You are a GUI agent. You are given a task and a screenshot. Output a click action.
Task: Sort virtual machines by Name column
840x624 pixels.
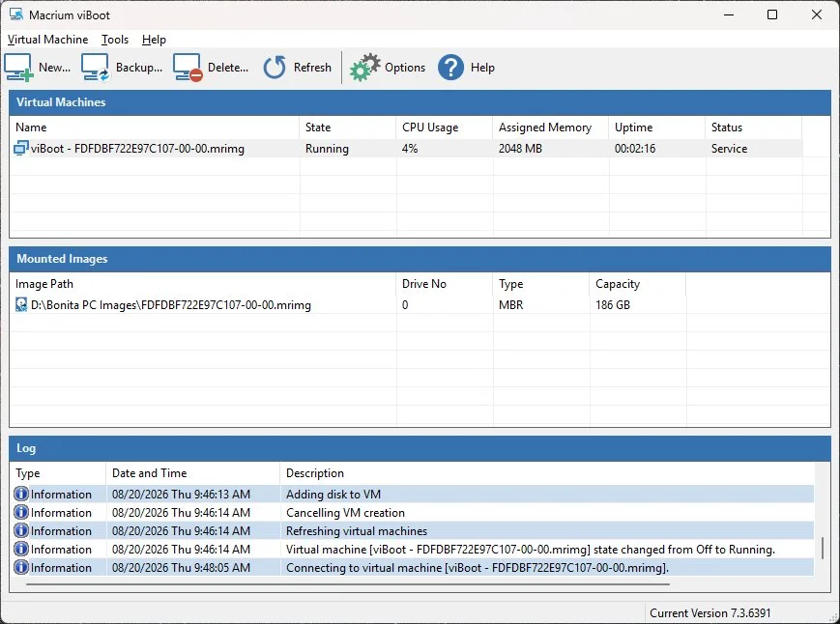155,128
